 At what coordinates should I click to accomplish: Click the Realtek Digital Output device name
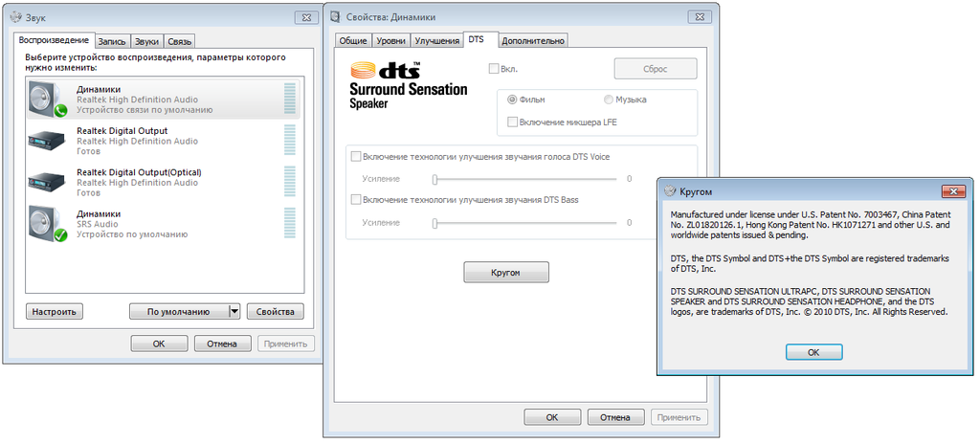[x=122, y=131]
